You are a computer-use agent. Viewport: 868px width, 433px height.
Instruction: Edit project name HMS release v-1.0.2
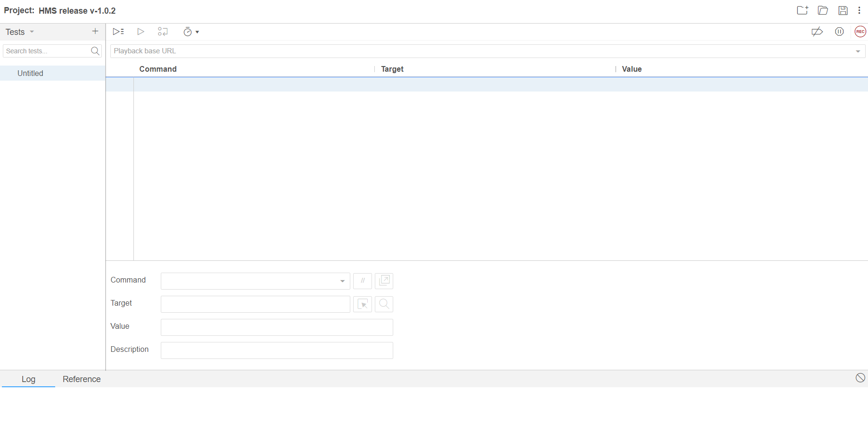pyautogui.click(x=77, y=10)
